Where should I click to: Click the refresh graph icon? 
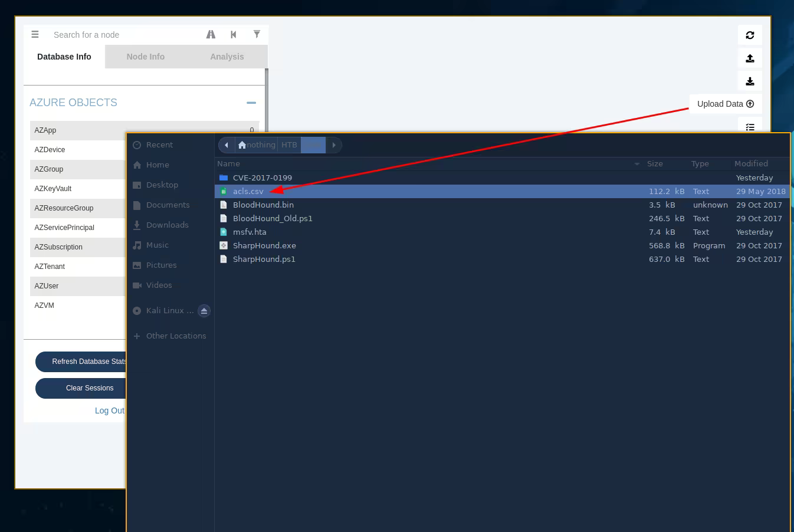[750, 35]
